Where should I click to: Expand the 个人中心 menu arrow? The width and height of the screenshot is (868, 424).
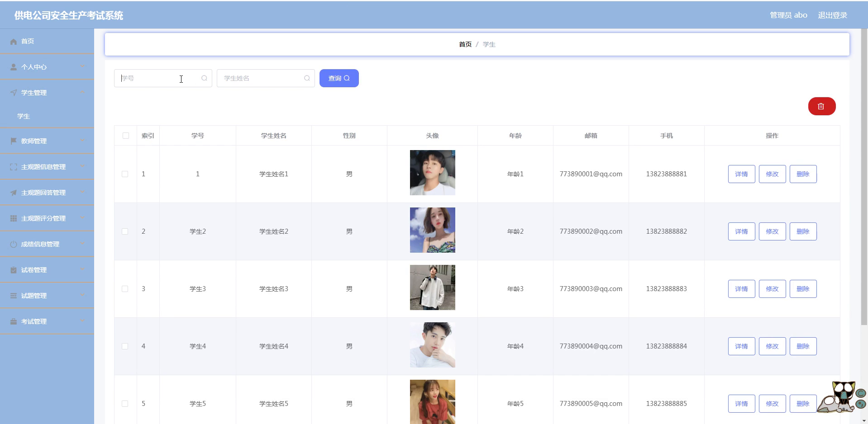click(82, 66)
